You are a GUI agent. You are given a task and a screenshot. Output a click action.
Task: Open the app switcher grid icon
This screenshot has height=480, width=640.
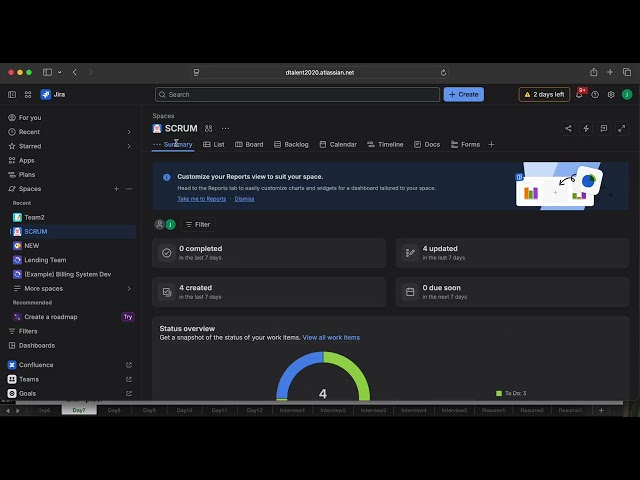pos(28,94)
